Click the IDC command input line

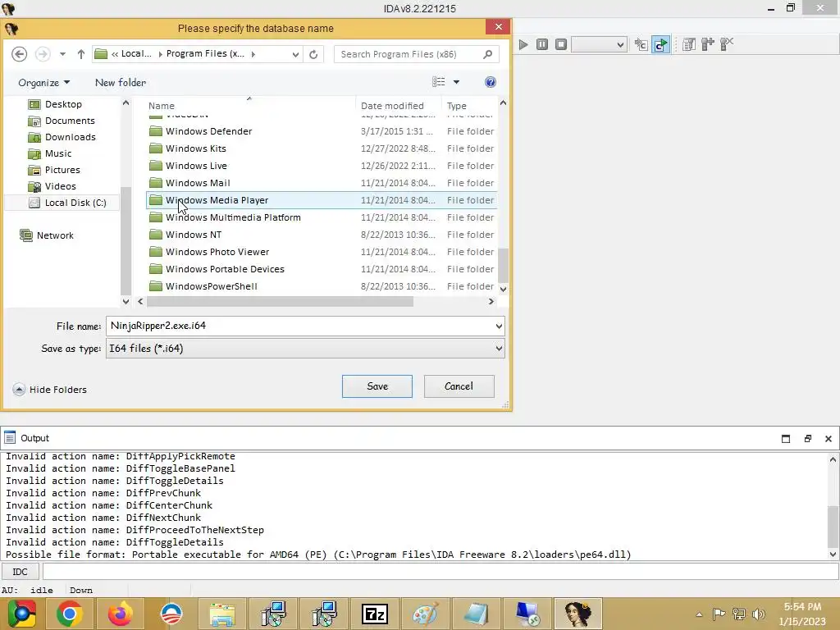[x=441, y=572]
